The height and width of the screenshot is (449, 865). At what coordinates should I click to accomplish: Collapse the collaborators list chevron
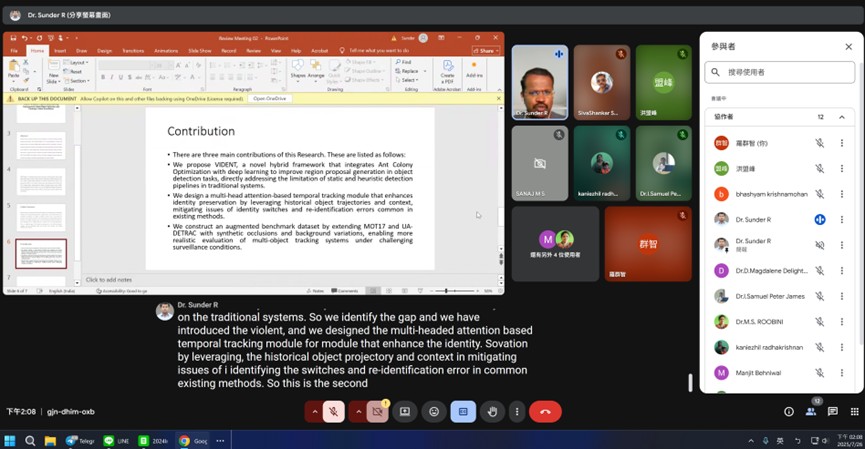pos(841,117)
